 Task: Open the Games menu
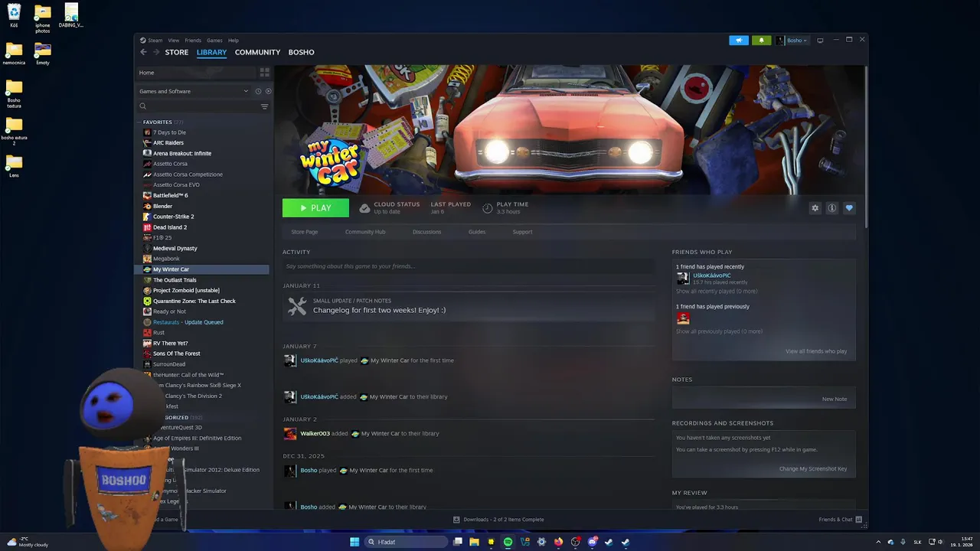pyautogui.click(x=214, y=41)
